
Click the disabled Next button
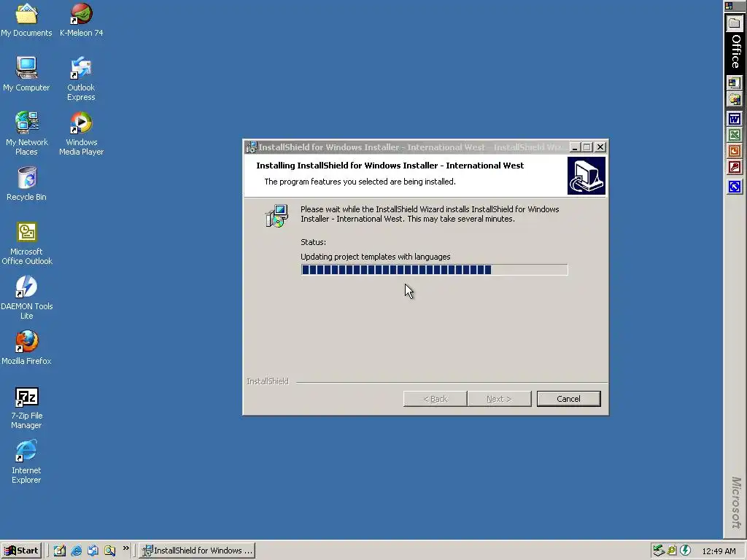pyautogui.click(x=499, y=399)
